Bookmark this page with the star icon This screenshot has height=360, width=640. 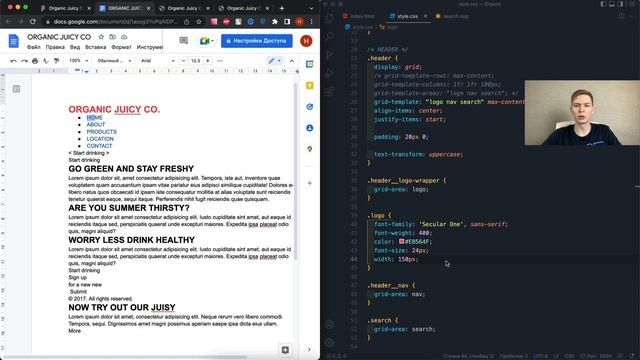click(x=199, y=22)
